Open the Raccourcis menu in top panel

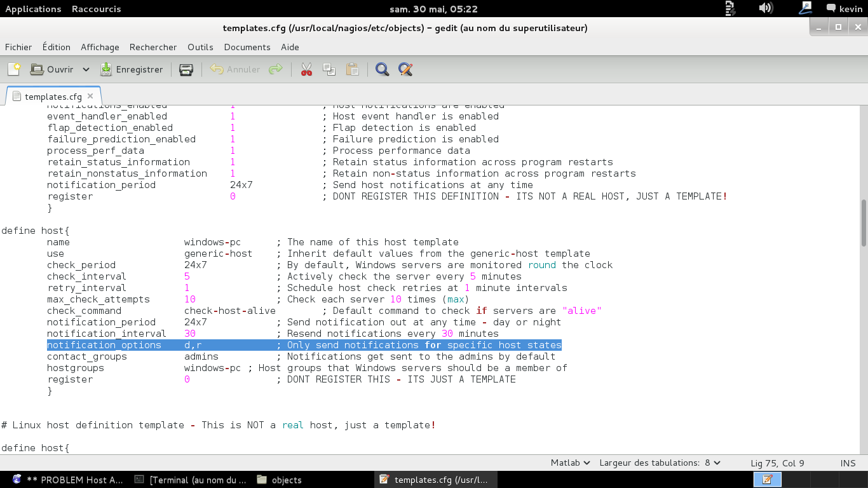tap(96, 9)
